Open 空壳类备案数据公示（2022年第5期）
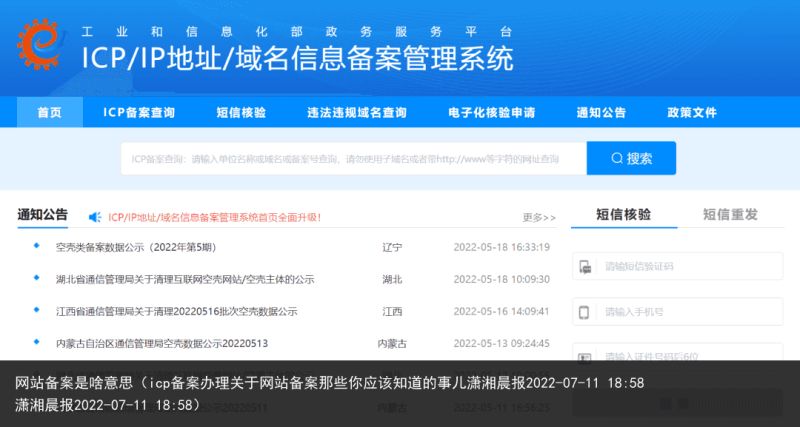This screenshot has width=800, height=427. [137, 247]
